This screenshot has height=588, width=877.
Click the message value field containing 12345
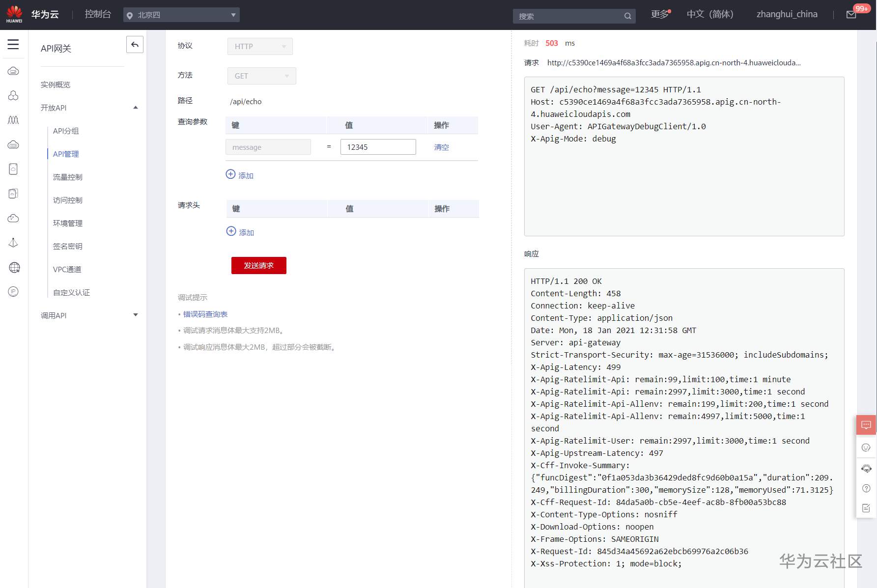pyautogui.click(x=378, y=147)
